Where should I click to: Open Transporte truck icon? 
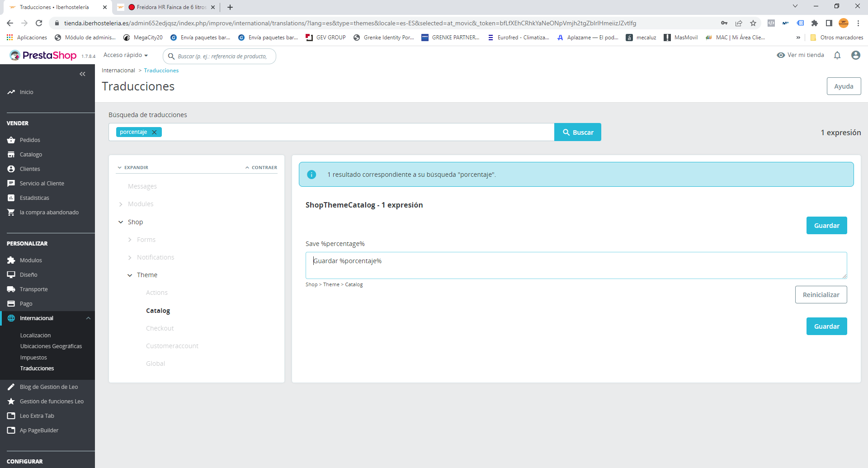11,289
